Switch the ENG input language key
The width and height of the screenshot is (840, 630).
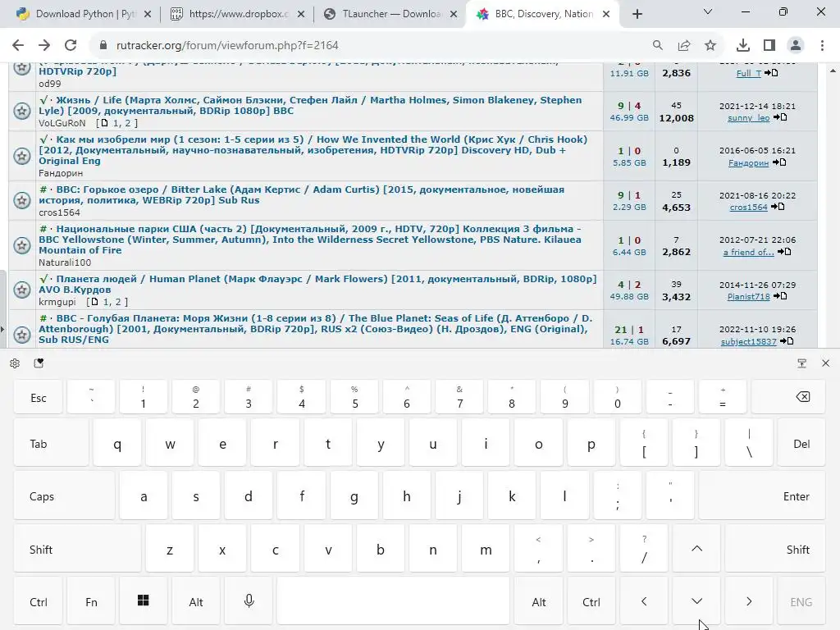pos(801,601)
